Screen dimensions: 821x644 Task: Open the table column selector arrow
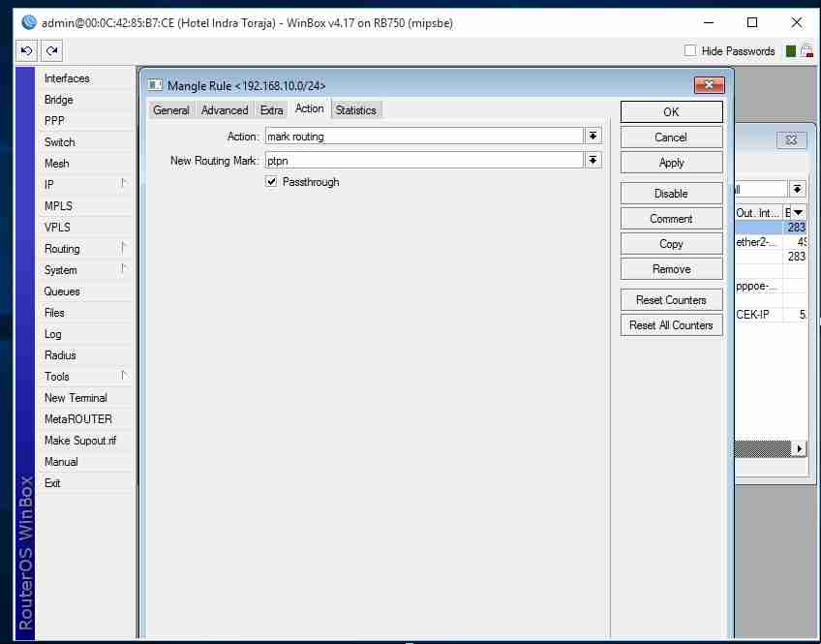tap(798, 213)
